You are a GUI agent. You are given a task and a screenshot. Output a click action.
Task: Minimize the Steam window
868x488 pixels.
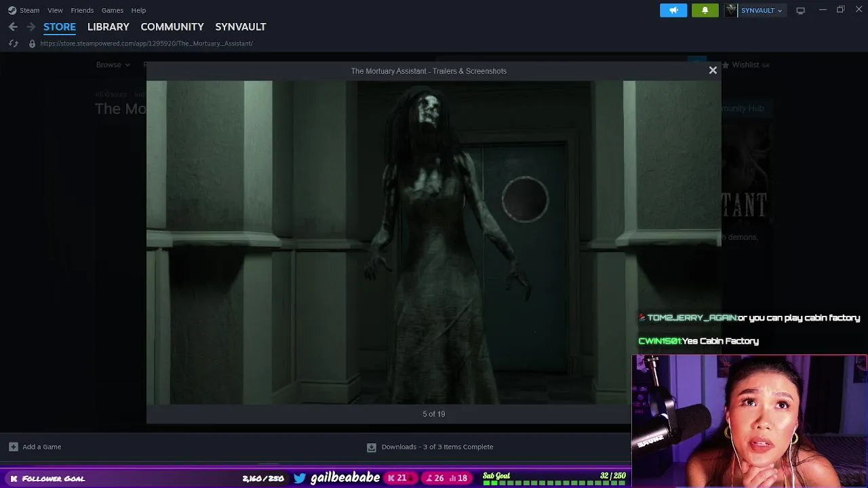pyautogui.click(x=823, y=9)
